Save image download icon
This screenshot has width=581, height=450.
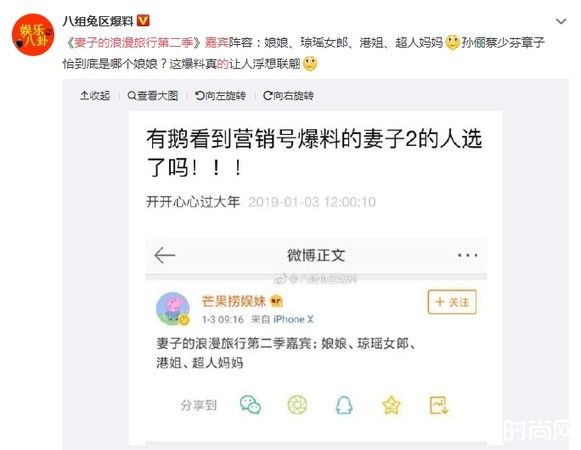coord(439,405)
